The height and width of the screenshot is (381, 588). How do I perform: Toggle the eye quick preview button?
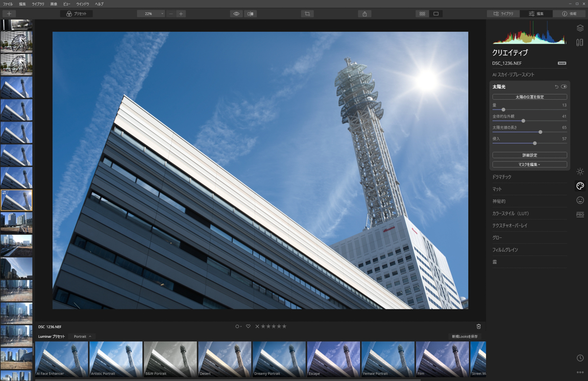click(236, 14)
